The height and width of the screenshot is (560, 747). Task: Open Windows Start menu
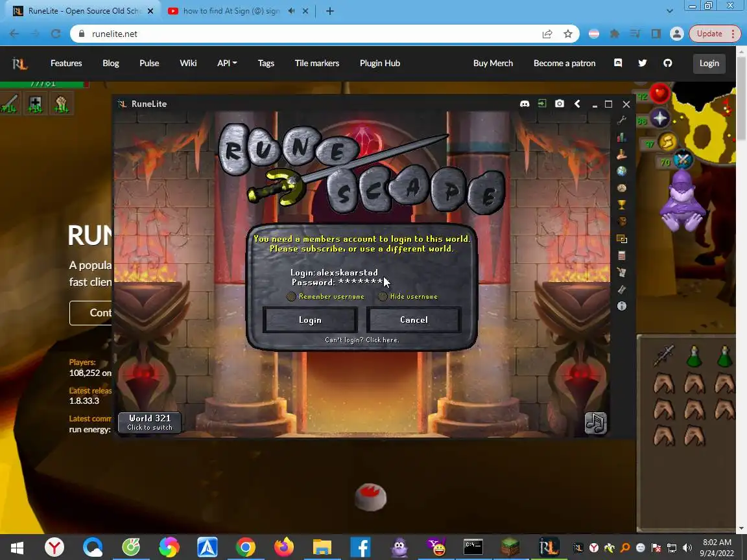click(x=17, y=547)
